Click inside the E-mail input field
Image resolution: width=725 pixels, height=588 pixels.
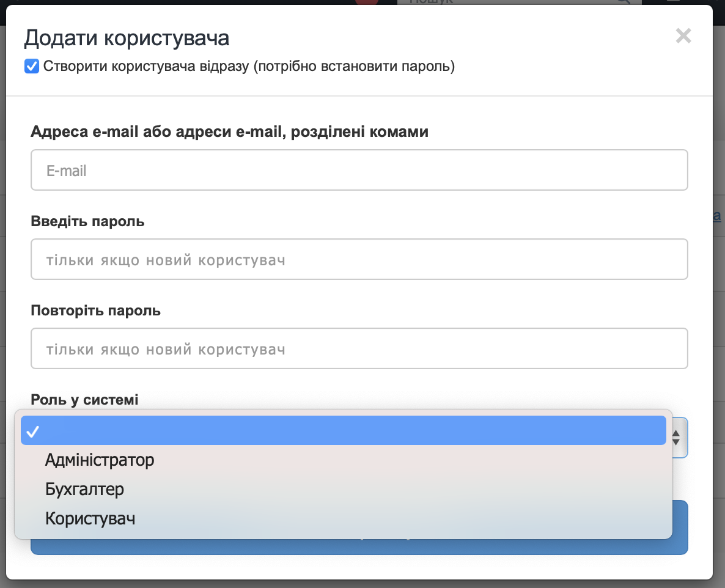(x=359, y=170)
